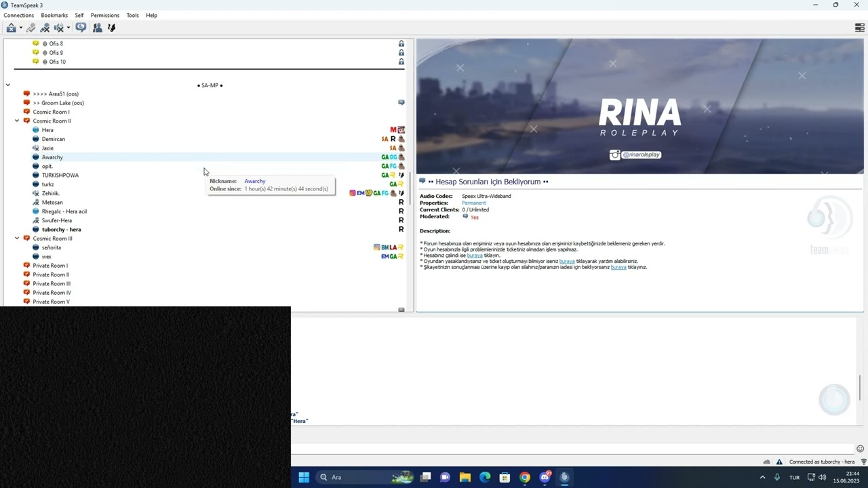Viewport: 868px width, 488px height.
Task: Open the dropdown arrow beside mute speakers
Action: (68, 28)
